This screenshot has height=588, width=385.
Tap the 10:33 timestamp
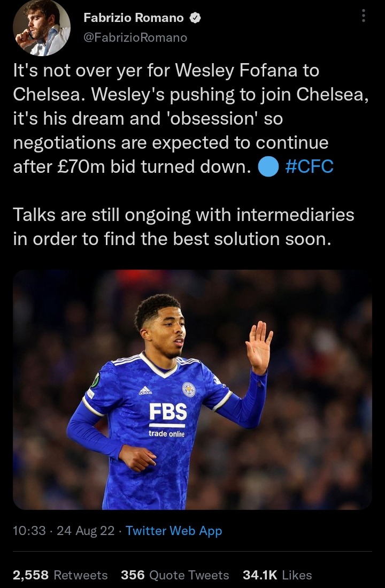coord(29,531)
